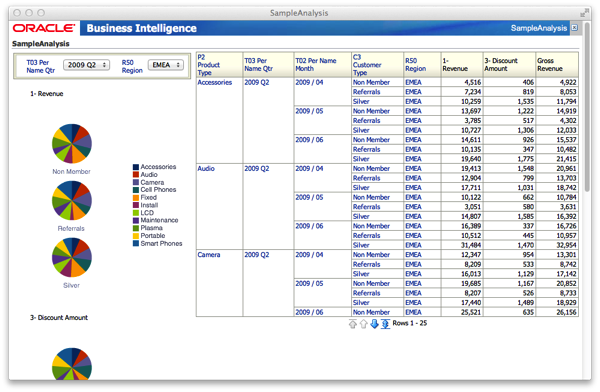Click revenue value 19,640
Viewport: 600px width, 392px height.
pyautogui.click(x=471, y=159)
